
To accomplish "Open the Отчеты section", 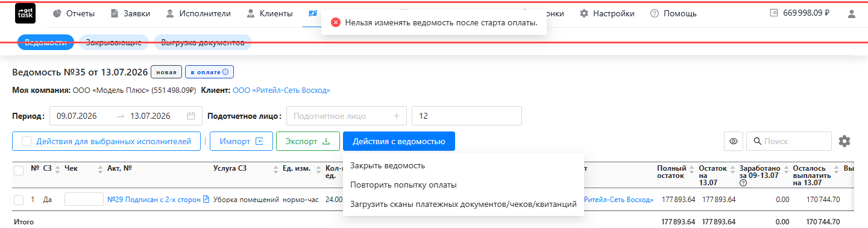I will pyautogui.click(x=74, y=13).
